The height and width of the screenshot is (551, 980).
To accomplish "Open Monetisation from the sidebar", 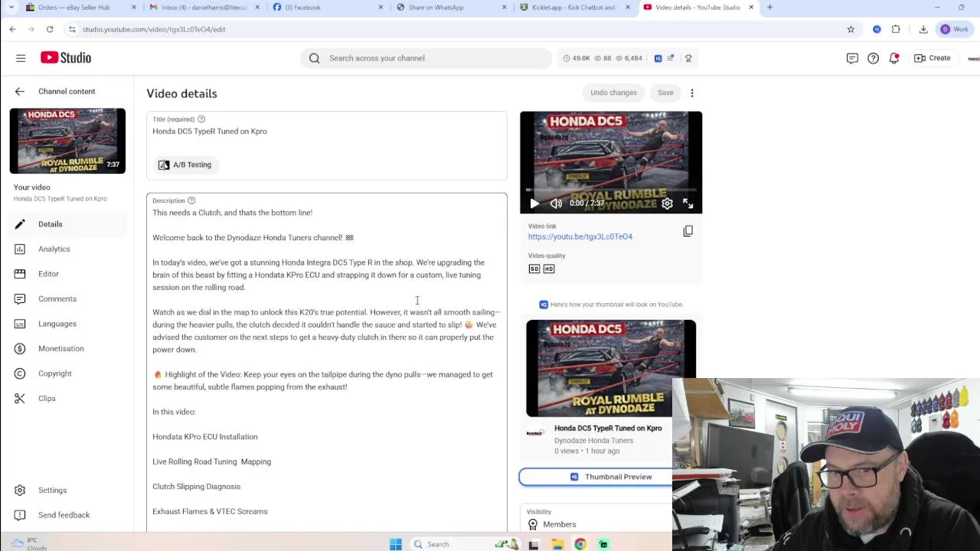I will pos(67,348).
